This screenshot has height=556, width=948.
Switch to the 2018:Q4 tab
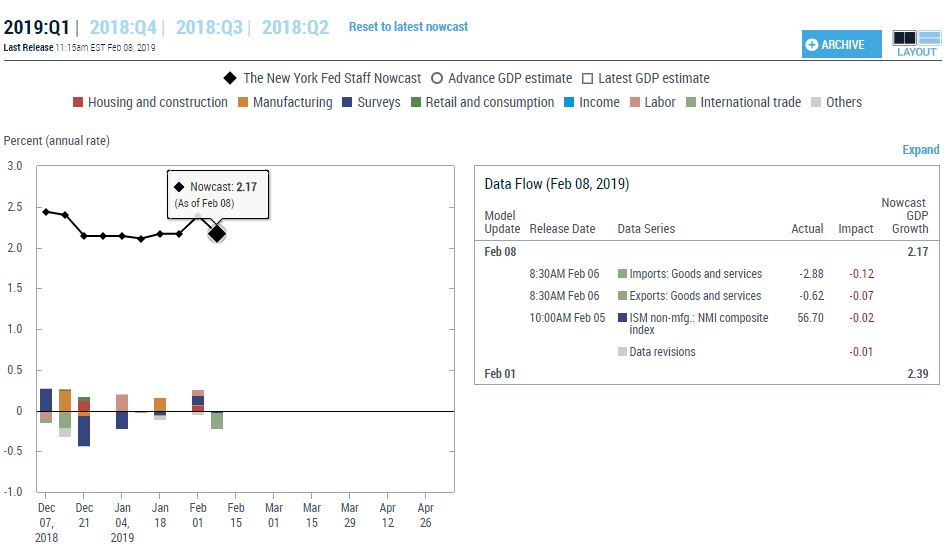click(122, 28)
